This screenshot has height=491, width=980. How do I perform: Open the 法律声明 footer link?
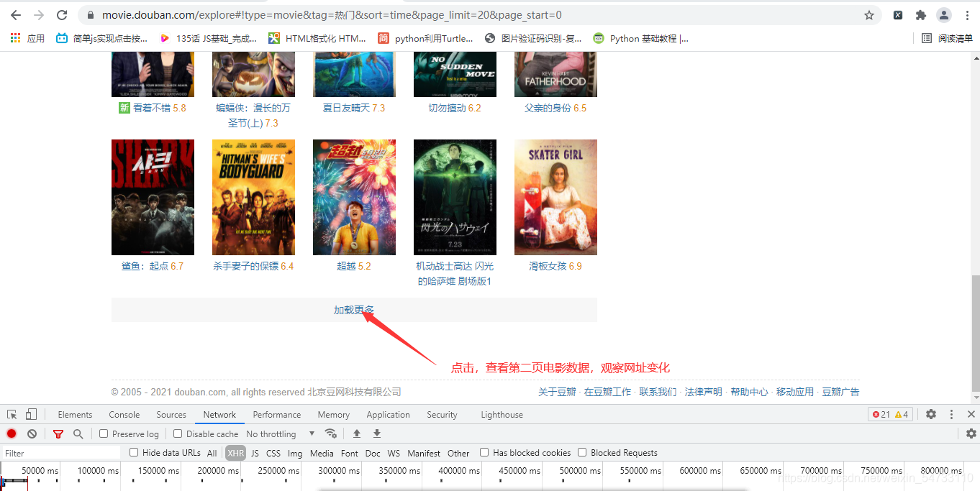(703, 392)
